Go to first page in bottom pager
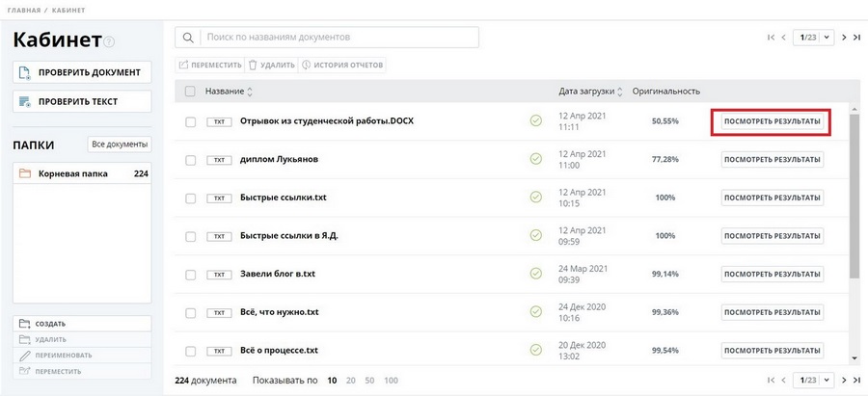 (x=772, y=380)
